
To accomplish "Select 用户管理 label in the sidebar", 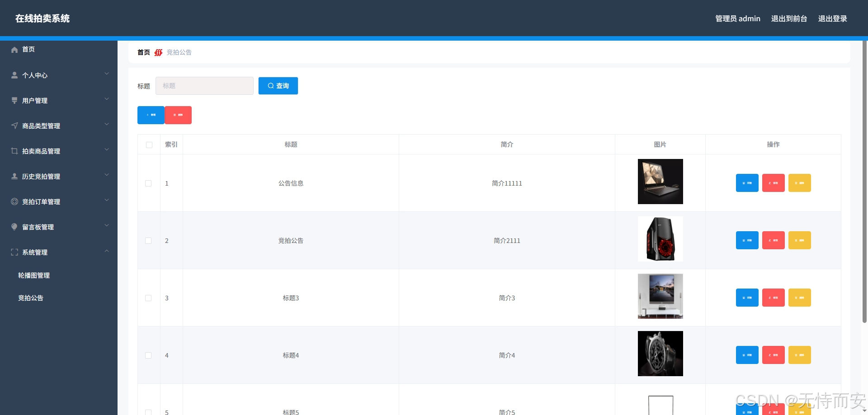I will tap(35, 101).
